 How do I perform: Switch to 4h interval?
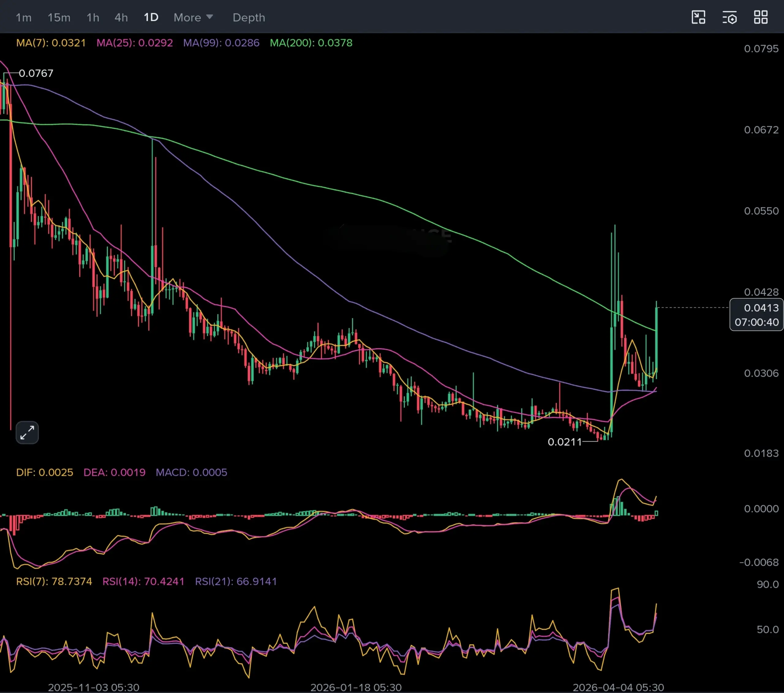coord(121,18)
